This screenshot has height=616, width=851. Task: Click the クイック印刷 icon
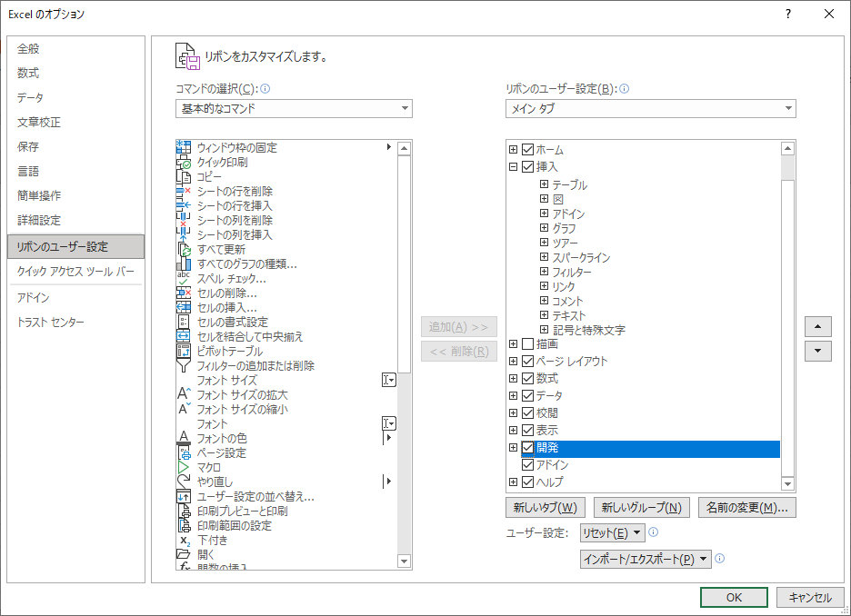[x=184, y=162]
